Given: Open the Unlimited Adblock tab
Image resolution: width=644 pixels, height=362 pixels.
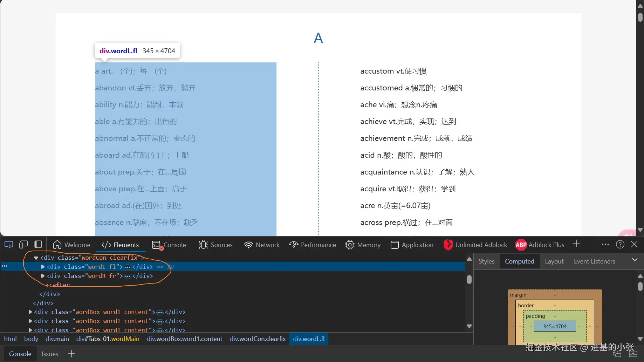Looking at the screenshot, I should pos(475,245).
